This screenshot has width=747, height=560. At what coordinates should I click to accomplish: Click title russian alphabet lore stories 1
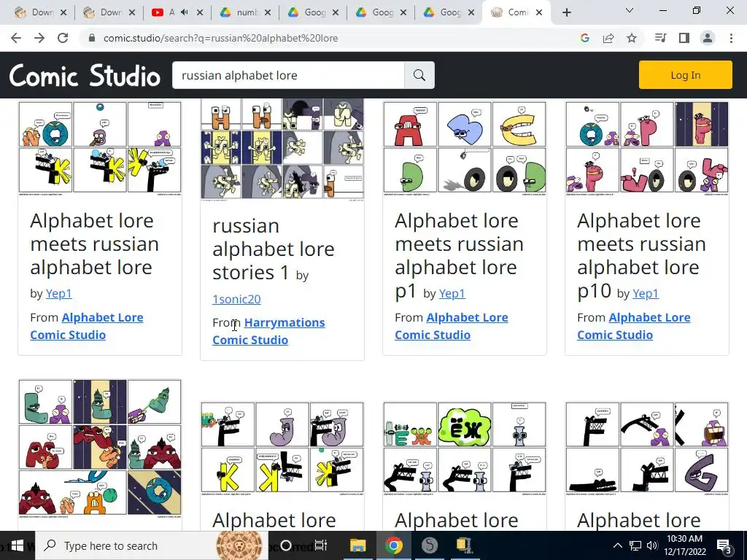point(274,249)
